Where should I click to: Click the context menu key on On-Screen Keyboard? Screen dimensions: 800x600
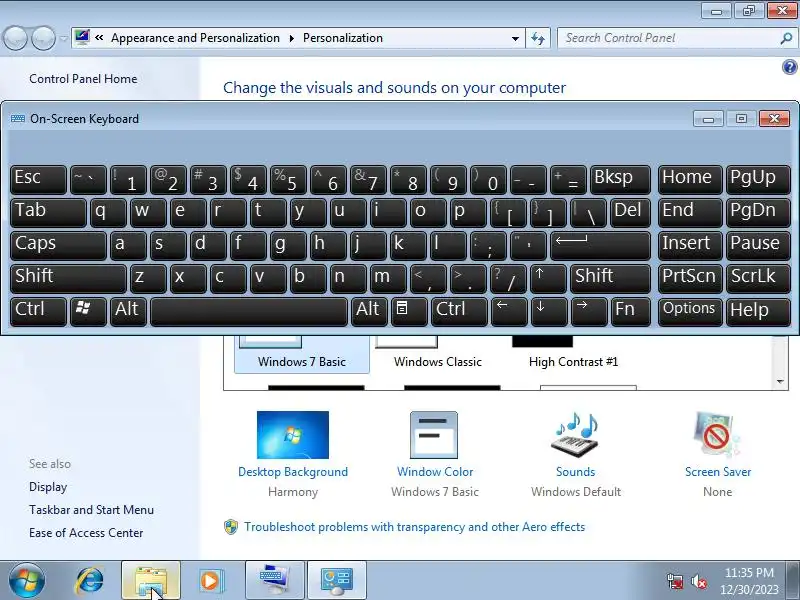point(409,312)
